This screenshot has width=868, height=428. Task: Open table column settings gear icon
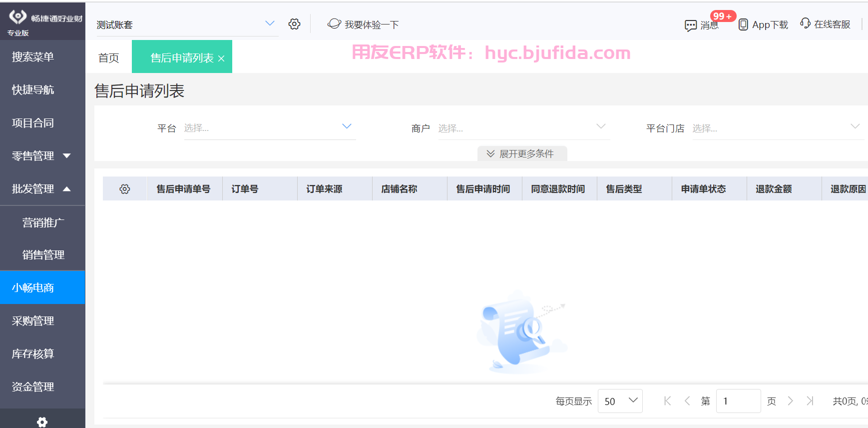[125, 189]
